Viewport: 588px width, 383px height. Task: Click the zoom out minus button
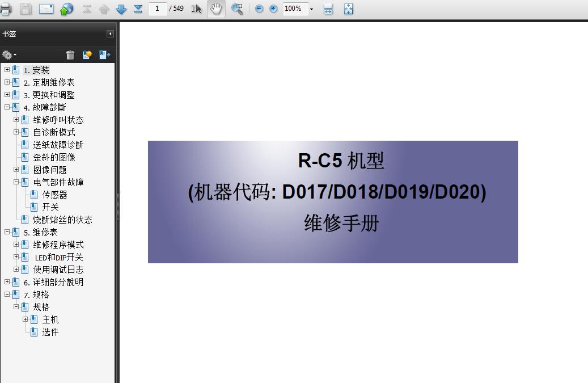259,9
